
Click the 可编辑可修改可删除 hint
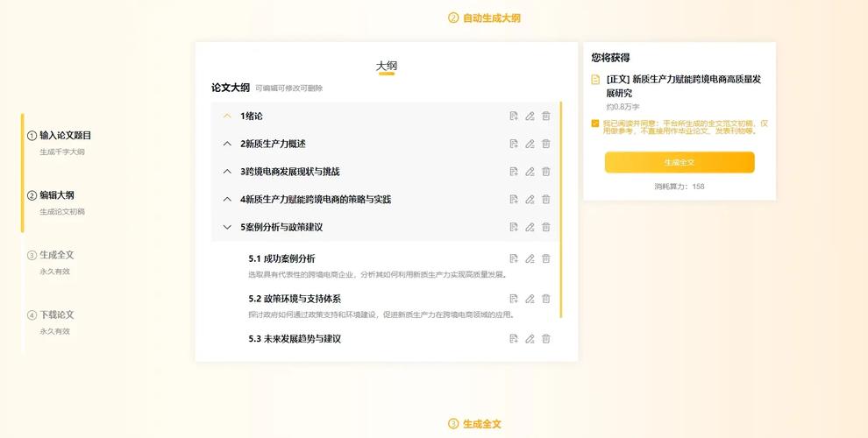[289, 88]
